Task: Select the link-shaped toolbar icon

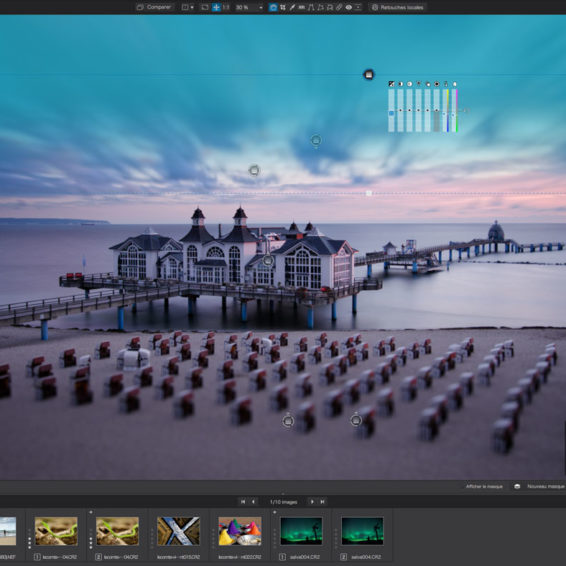Action: pyautogui.click(x=339, y=7)
